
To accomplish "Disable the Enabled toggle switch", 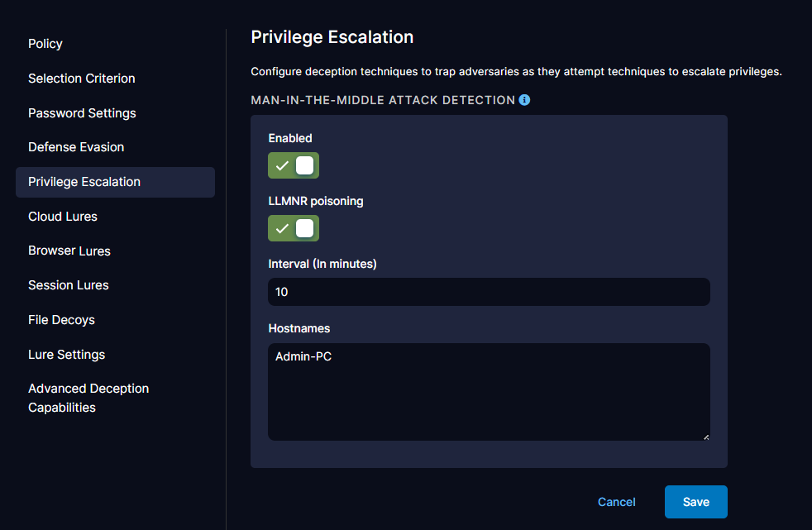I will click(294, 165).
